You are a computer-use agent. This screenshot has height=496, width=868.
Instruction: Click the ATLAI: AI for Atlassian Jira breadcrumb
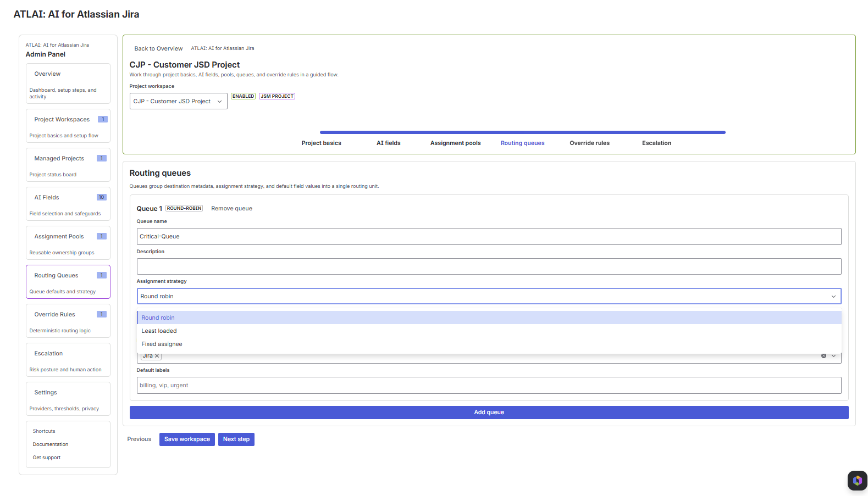click(222, 48)
